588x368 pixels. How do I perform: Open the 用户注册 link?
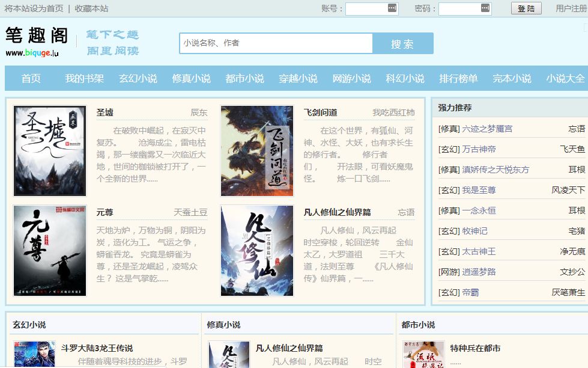pyautogui.click(x=572, y=8)
